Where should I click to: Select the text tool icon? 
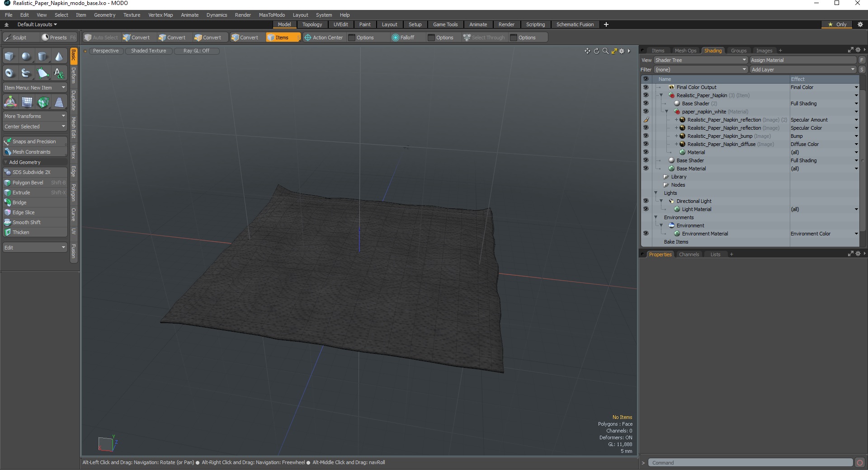tap(59, 73)
